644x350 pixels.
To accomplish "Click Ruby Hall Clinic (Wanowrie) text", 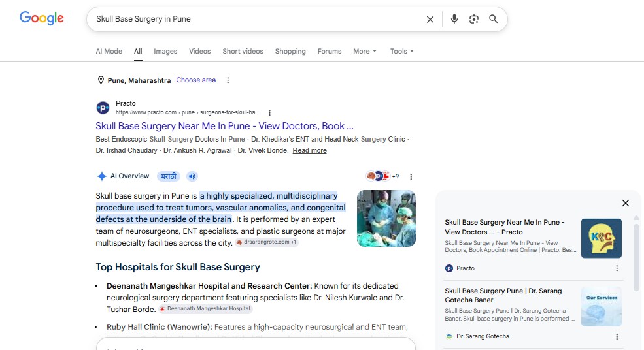I will pyautogui.click(x=160, y=327).
